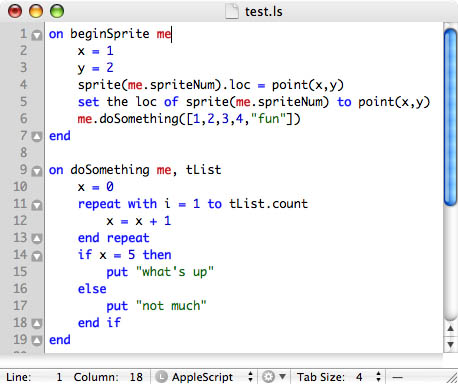The width and height of the screenshot is (458, 384).
Task: Click the Line number field in status bar
Action: (34, 377)
